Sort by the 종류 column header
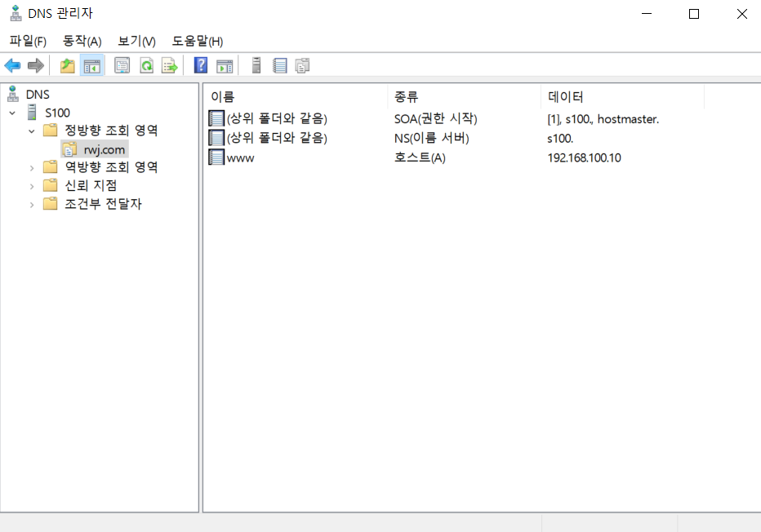Image resolution: width=761 pixels, height=532 pixels. pyautogui.click(x=464, y=96)
